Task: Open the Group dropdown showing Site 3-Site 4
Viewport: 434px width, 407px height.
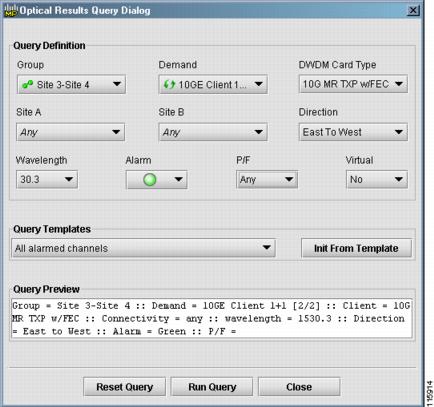Action: click(x=71, y=84)
